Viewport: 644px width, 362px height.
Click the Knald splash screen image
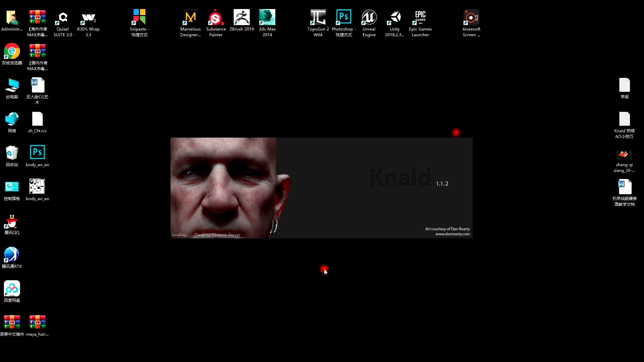coord(321,188)
